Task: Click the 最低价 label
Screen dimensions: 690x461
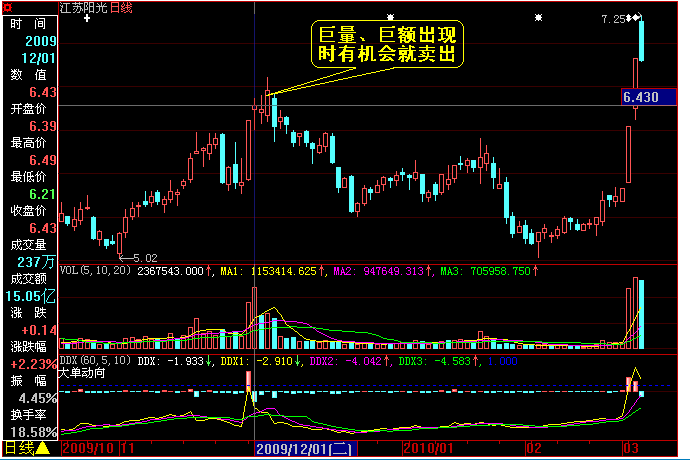Action: pyautogui.click(x=29, y=177)
